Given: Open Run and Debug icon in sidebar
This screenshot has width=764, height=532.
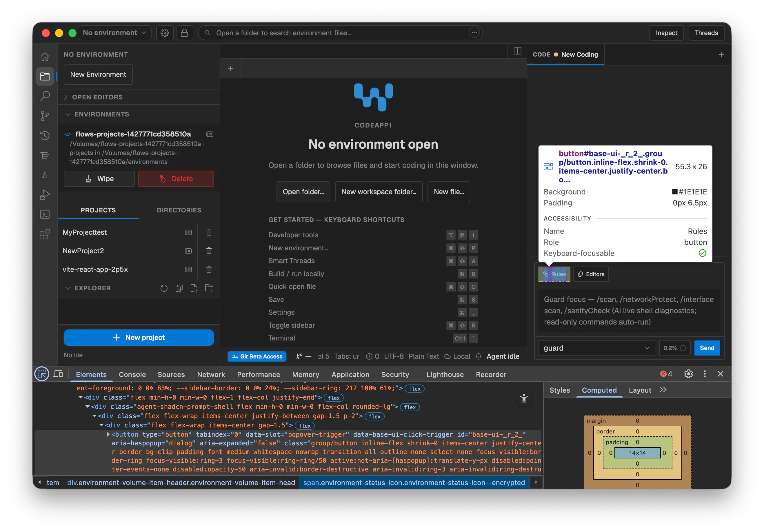Looking at the screenshot, I should [45, 195].
